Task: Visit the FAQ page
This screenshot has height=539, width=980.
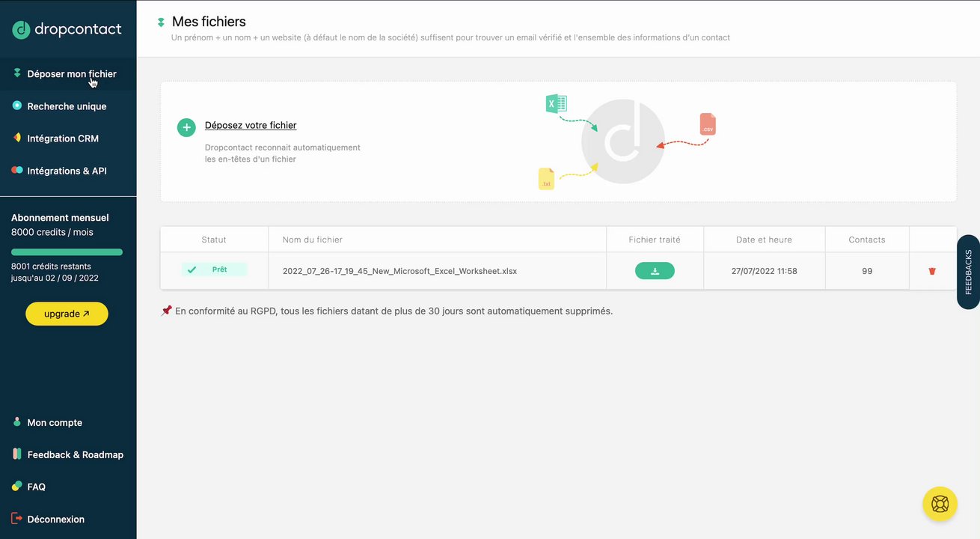Action: pos(36,487)
